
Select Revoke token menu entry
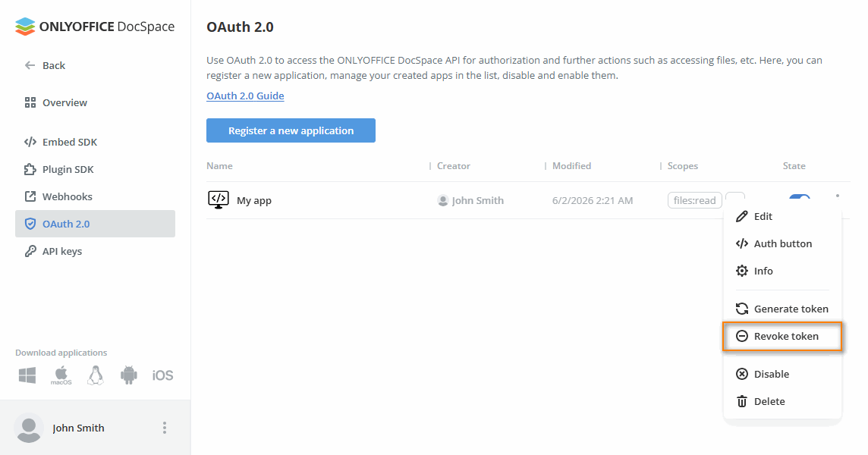click(782, 336)
